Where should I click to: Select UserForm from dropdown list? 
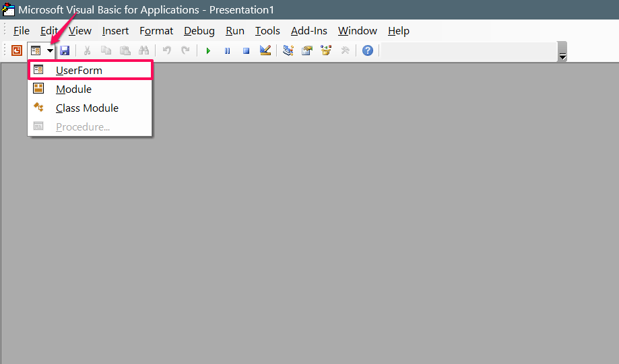[90, 70]
